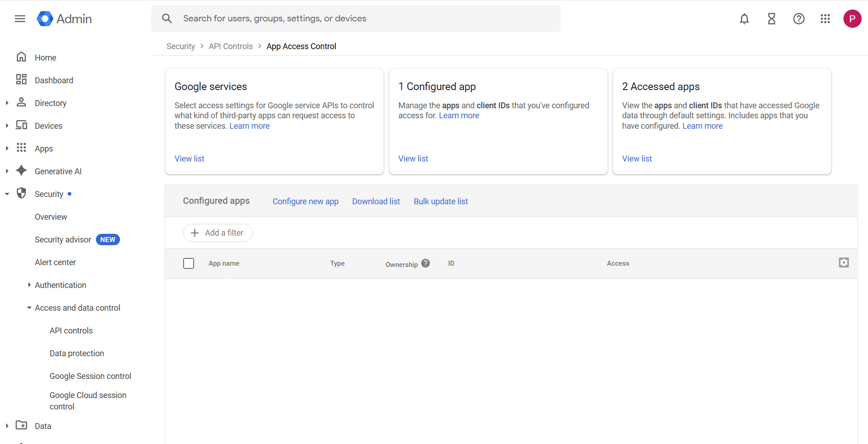Click the App name column header
The width and height of the screenshot is (868, 444).
coord(224,263)
